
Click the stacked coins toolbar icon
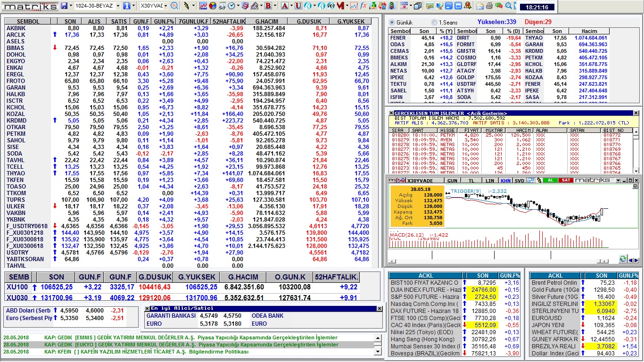coord(429,6)
